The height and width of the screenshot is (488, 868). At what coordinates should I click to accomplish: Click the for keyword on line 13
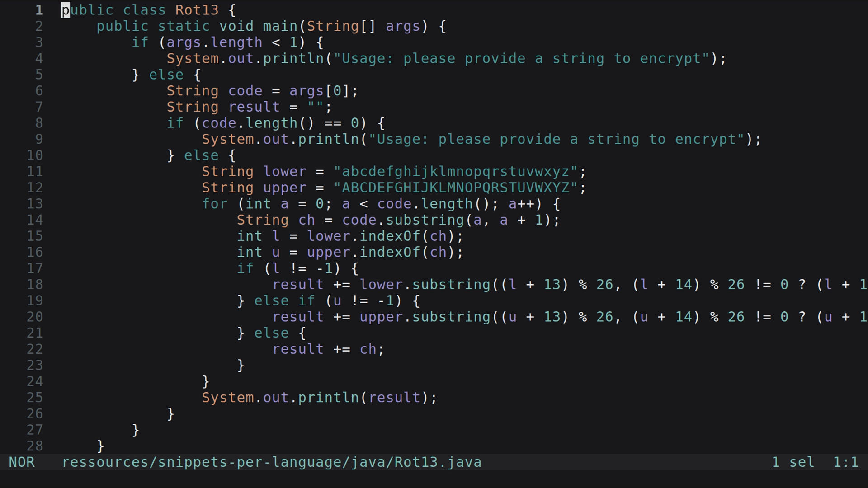215,204
